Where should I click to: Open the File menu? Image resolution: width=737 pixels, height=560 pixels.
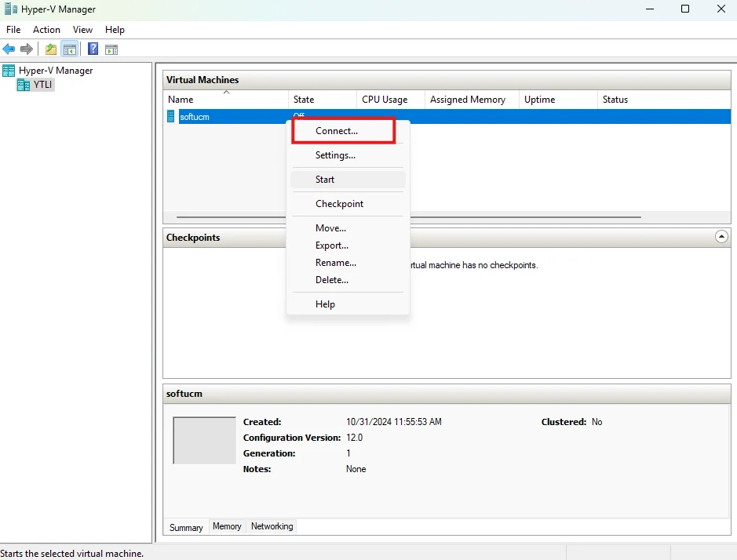(x=13, y=30)
